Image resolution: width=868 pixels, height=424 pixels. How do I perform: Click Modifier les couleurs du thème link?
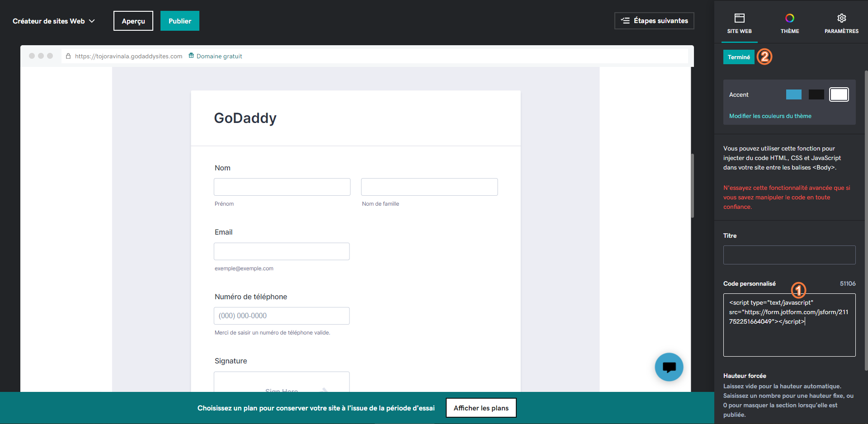coord(770,116)
